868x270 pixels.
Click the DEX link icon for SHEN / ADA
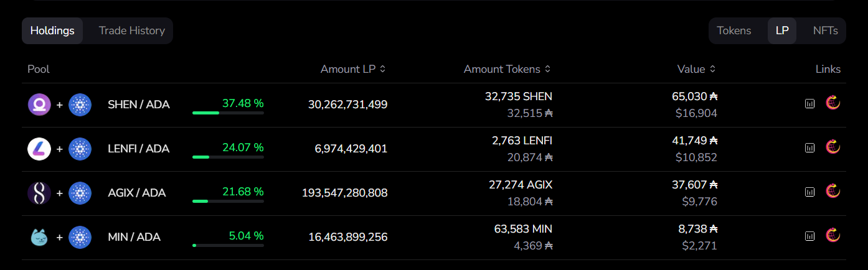click(833, 103)
